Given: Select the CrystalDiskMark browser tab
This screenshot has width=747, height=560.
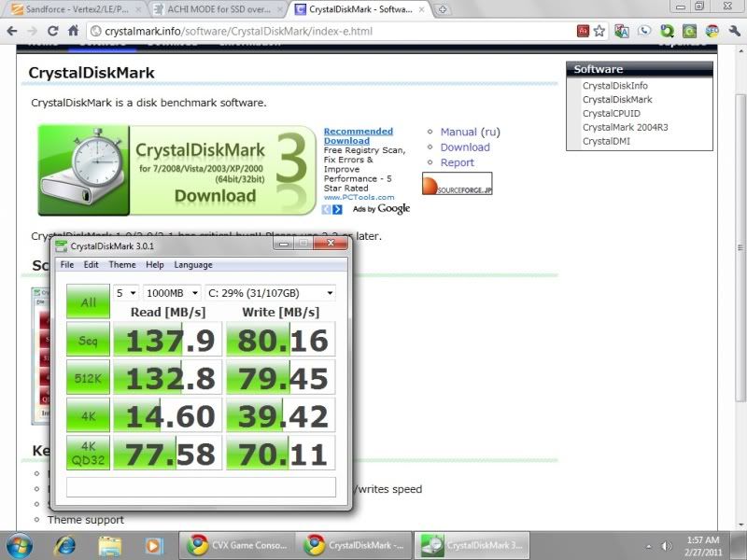Looking at the screenshot, I should pos(360,9).
